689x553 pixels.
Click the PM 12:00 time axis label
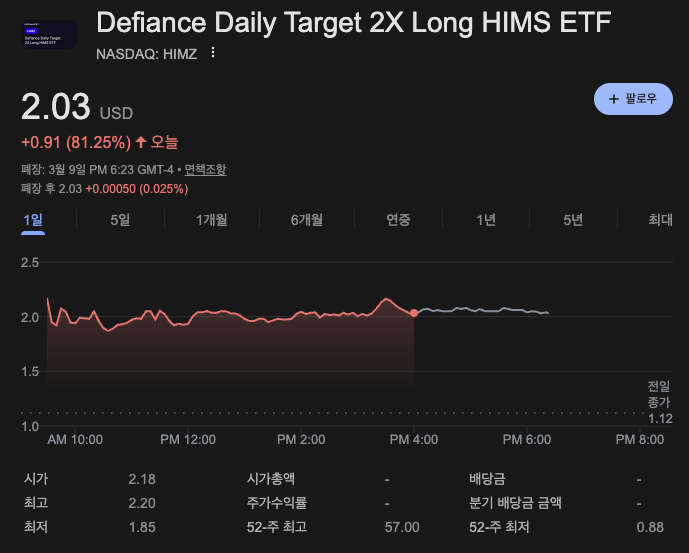(x=188, y=439)
